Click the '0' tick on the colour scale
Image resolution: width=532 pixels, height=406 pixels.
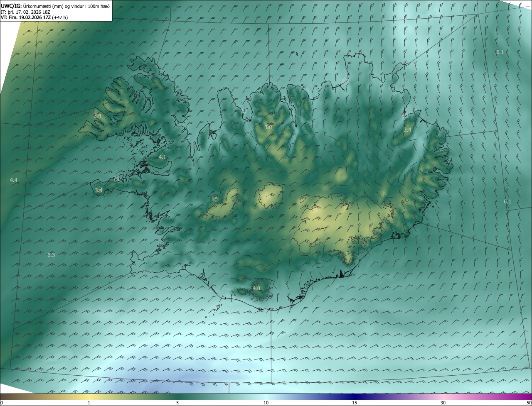pyautogui.click(x=2, y=403)
